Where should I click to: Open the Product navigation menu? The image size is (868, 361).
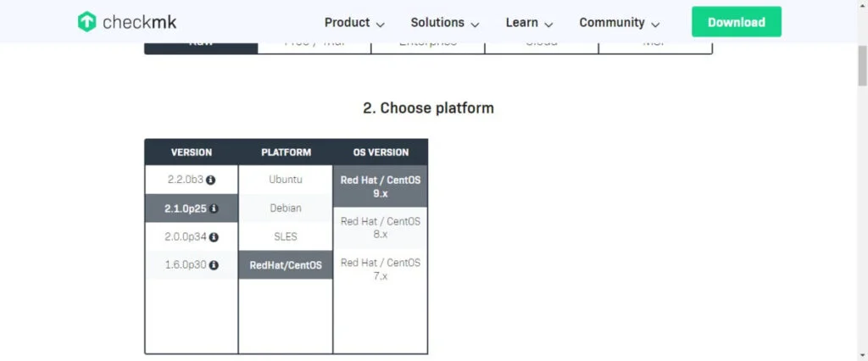pyautogui.click(x=354, y=23)
